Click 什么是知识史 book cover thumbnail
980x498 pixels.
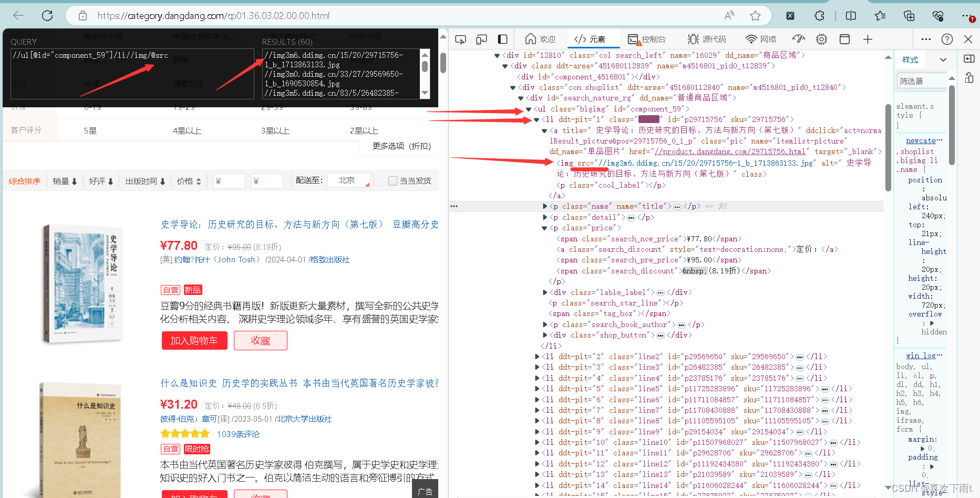coord(79,441)
